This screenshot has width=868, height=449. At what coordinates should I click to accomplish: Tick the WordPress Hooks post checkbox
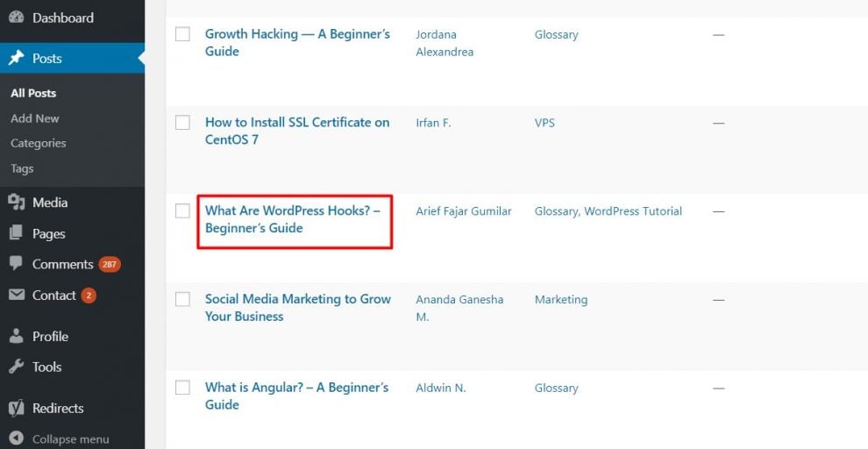pyautogui.click(x=182, y=210)
